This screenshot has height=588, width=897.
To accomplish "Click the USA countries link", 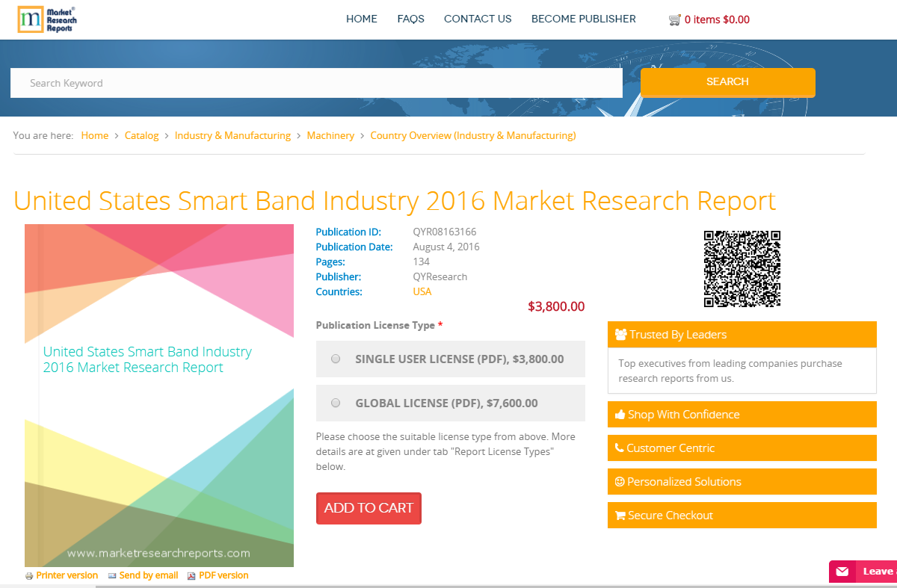I will tap(422, 291).
